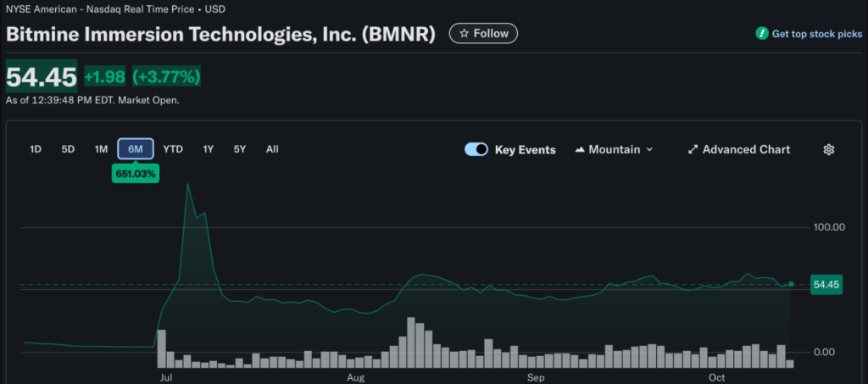Open the Advanced Chart view
This screenshot has height=384, width=868.
point(746,149)
